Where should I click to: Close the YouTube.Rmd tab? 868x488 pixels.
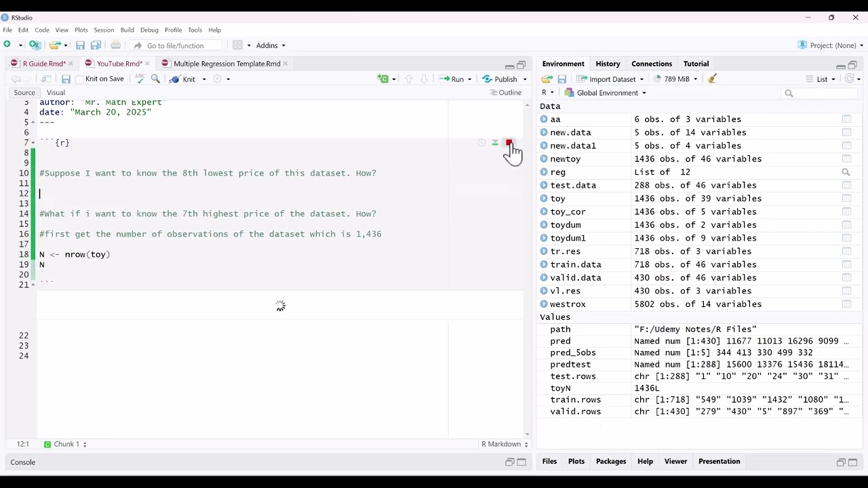(147, 64)
